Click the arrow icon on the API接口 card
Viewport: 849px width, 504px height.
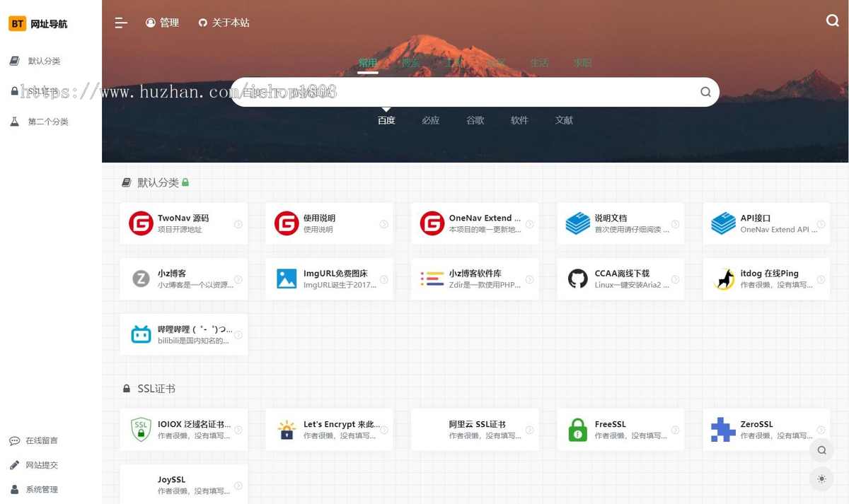click(x=821, y=224)
